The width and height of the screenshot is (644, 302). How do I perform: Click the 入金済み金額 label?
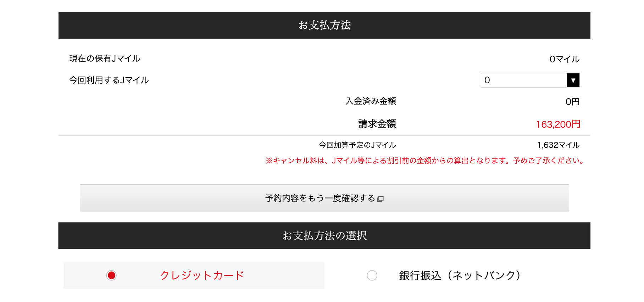(x=371, y=101)
